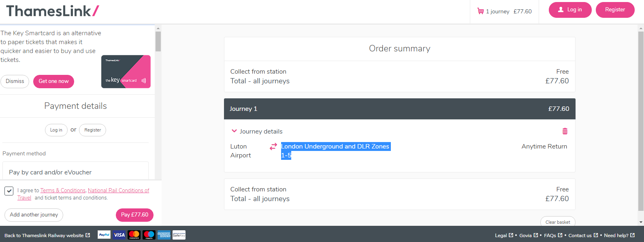Click external link icon beside Back to Thameslink
The height and width of the screenshot is (242, 644).
point(87,235)
